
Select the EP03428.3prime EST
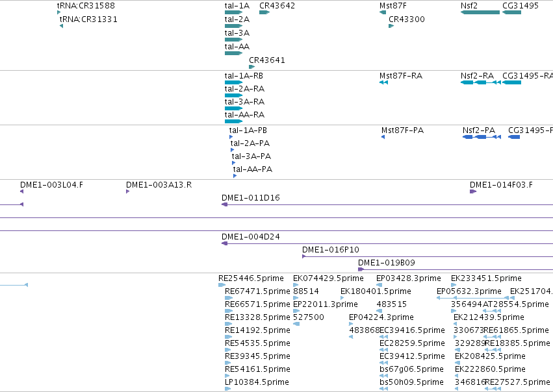pyautogui.click(x=379, y=285)
